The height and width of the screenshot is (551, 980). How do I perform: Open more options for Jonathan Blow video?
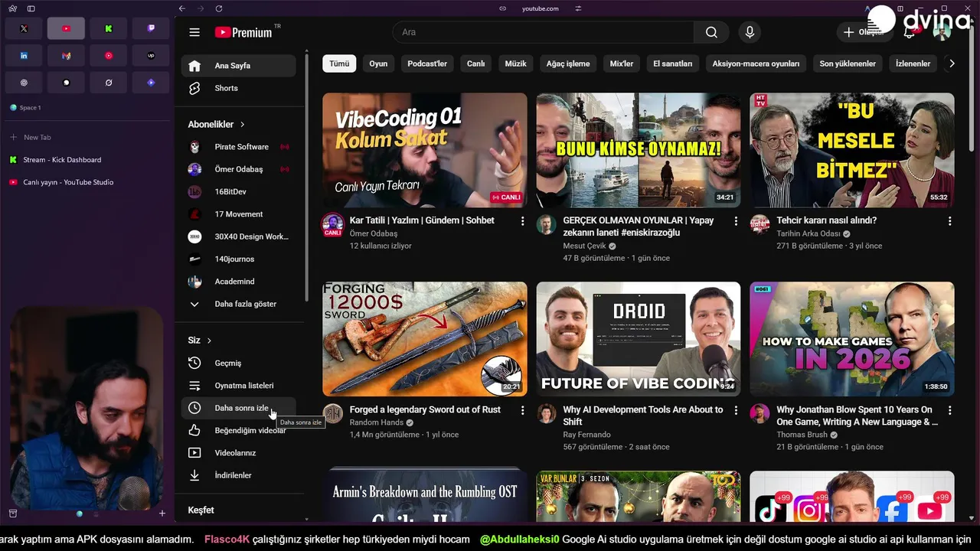click(949, 410)
